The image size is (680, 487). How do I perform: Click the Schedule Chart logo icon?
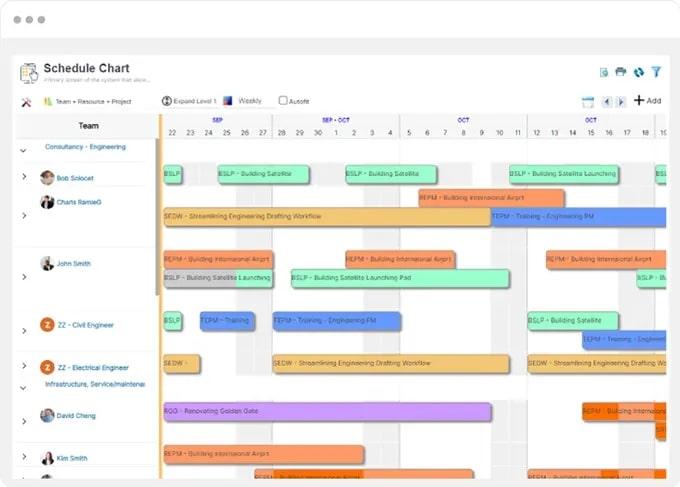coord(29,73)
